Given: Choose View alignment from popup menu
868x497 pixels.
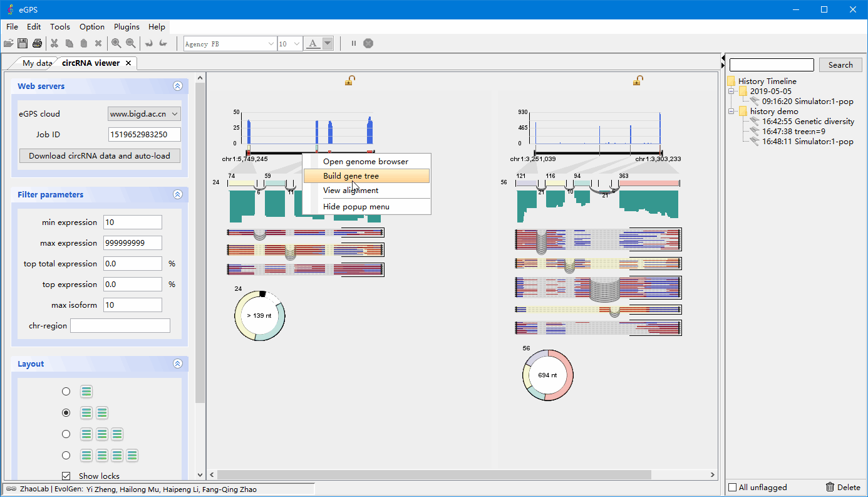Looking at the screenshot, I should [367, 190].
